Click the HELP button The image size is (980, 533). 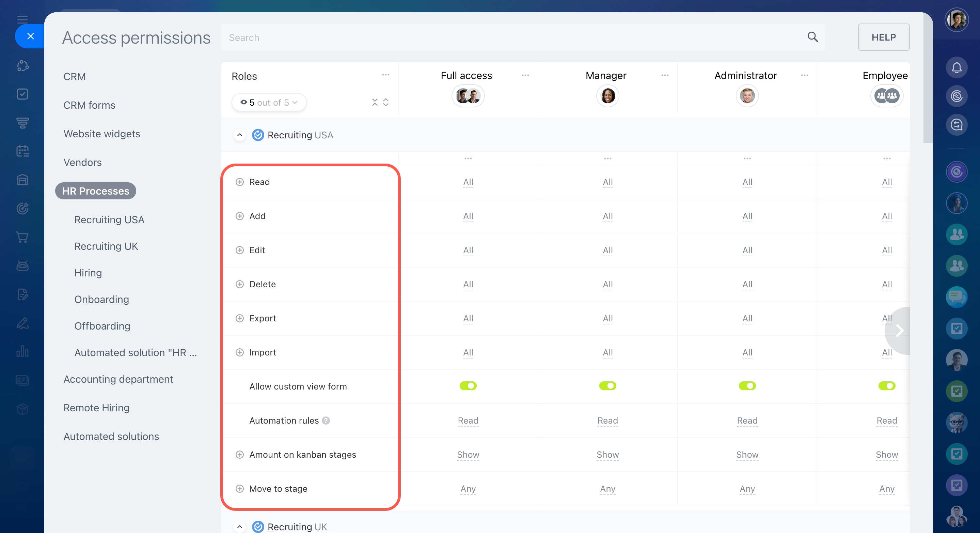tap(883, 37)
